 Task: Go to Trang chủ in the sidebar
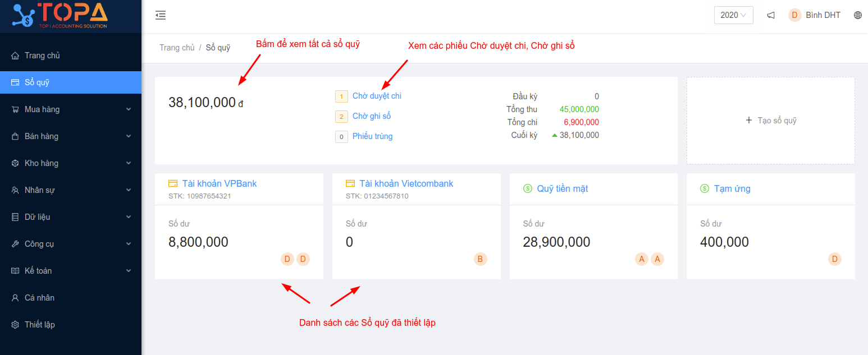pos(42,56)
